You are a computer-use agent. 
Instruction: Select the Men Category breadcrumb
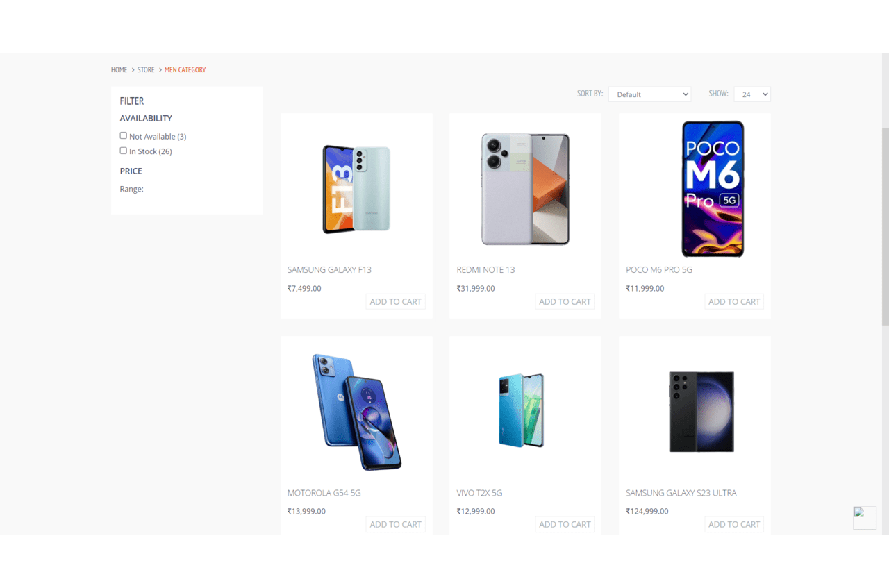(185, 70)
